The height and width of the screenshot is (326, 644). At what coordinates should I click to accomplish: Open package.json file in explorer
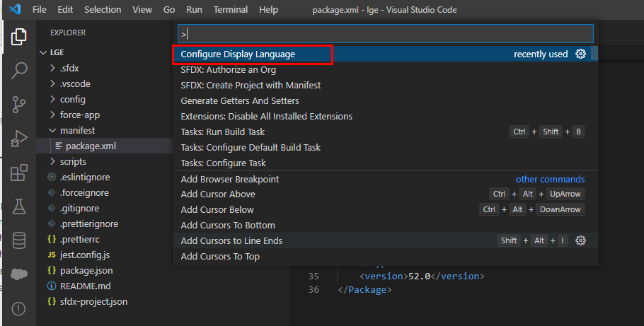86,270
